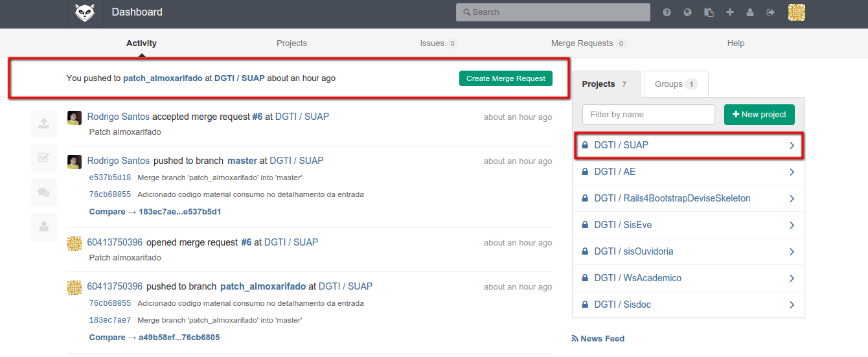Open the help question mark icon

[667, 12]
